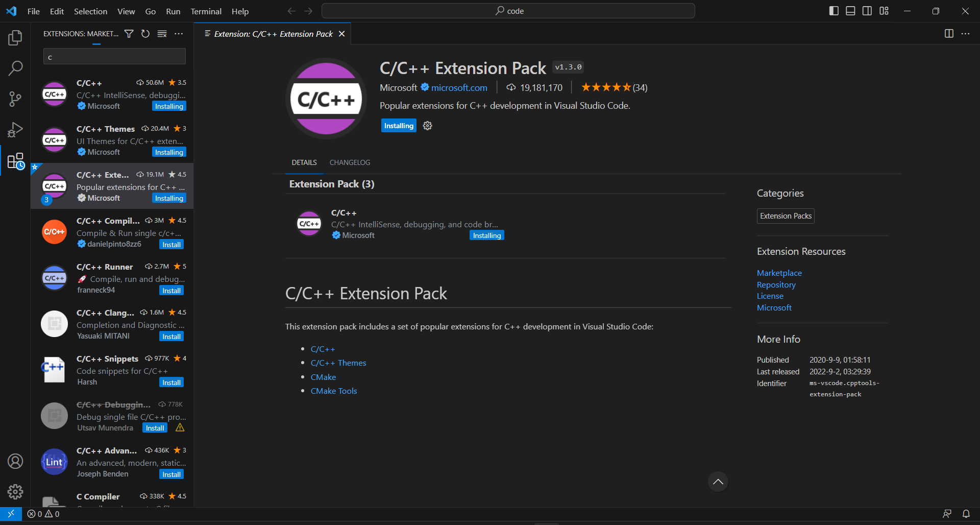Open the Search view in activity bar
The image size is (980, 525).
tap(15, 68)
